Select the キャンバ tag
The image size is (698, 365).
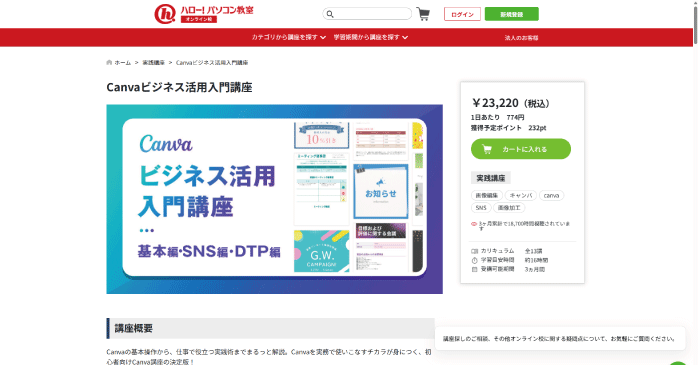[x=520, y=195]
